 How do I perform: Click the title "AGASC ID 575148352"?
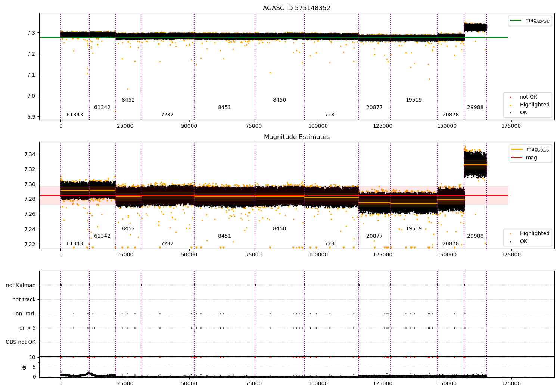pos(296,8)
